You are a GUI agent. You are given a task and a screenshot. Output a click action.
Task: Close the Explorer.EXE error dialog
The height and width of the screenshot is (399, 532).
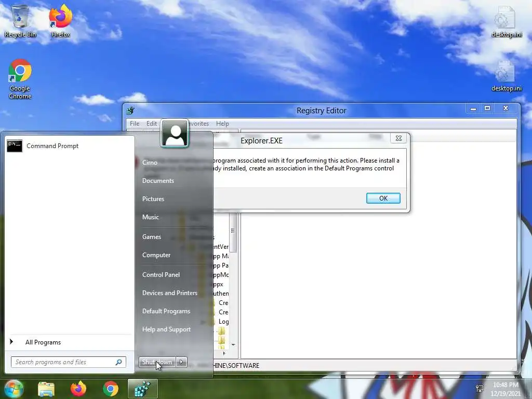click(398, 138)
